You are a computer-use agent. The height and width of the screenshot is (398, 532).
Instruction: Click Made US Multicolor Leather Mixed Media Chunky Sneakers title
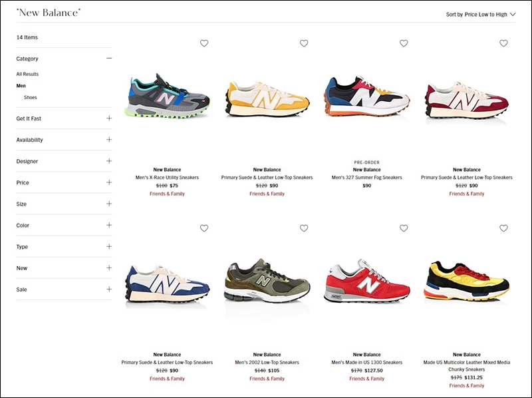[467, 366]
